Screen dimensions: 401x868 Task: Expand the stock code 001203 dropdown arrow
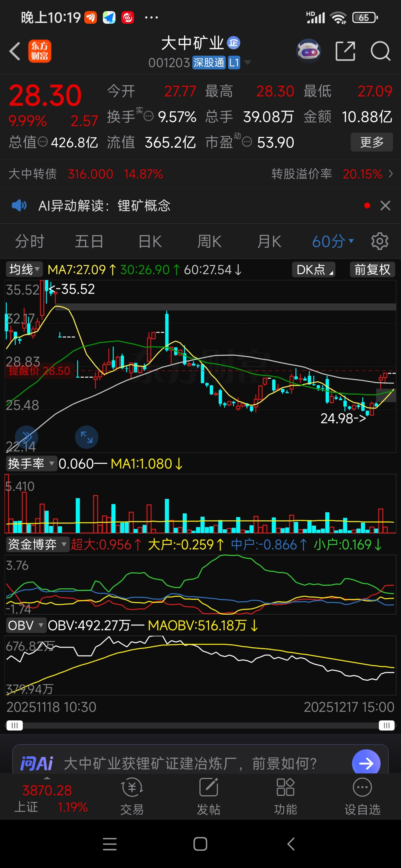pos(248,62)
